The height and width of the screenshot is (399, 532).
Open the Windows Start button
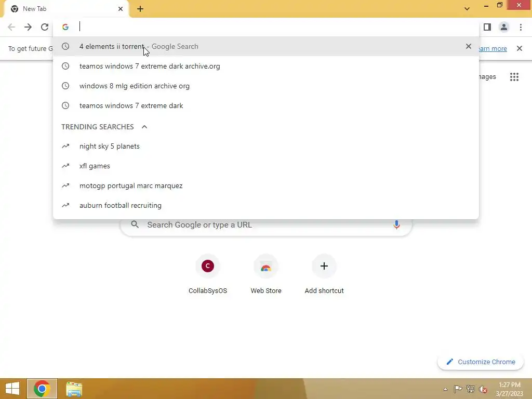pos(12,389)
